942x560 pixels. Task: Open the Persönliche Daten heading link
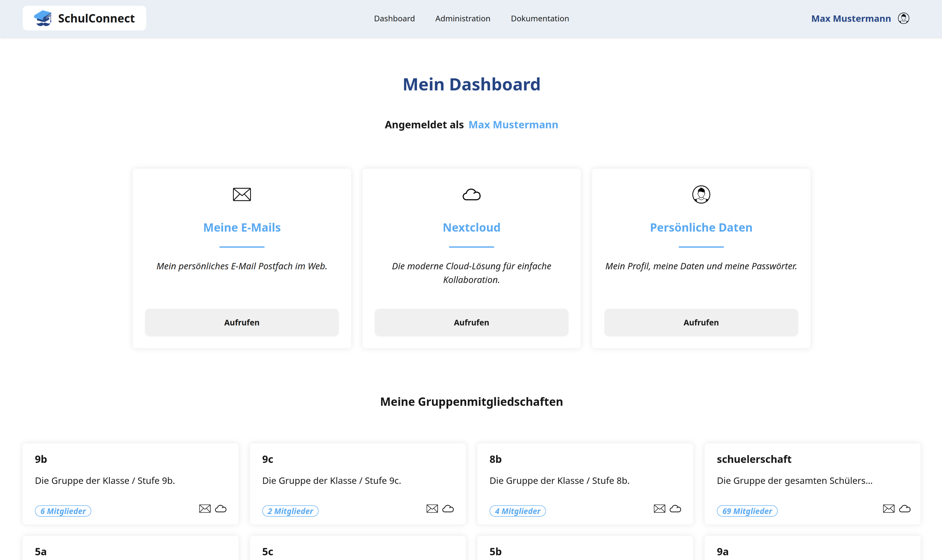pyautogui.click(x=701, y=228)
